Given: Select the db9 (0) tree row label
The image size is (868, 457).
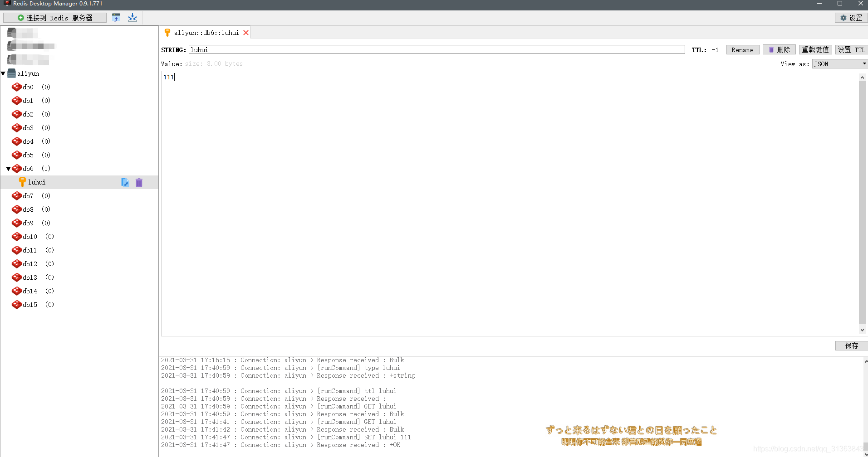Looking at the screenshot, I should pyautogui.click(x=36, y=223).
